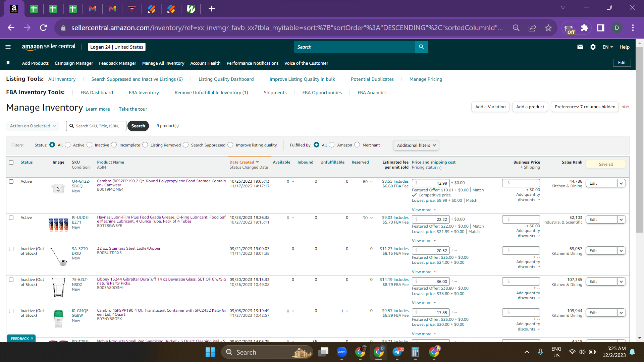Click the Logan 24 United States account switcher
The image size is (644, 362).
(117, 47)
